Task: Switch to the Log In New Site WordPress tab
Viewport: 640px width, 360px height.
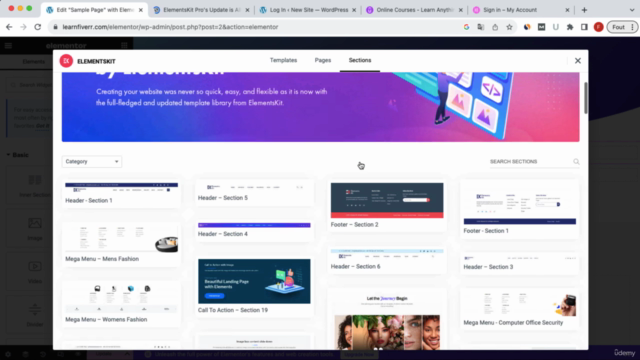Action: tap(309, 10)
